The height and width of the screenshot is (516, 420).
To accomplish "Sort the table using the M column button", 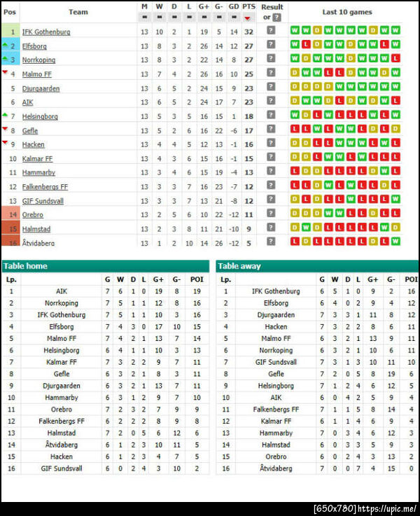I will [144, 17].
